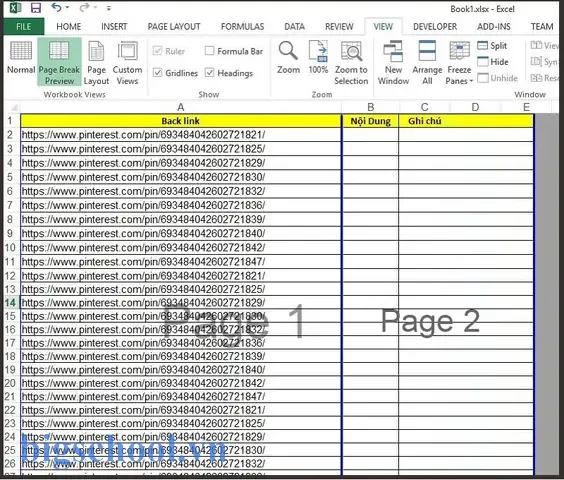
Task: Select column D header
Action: (475, 107)
